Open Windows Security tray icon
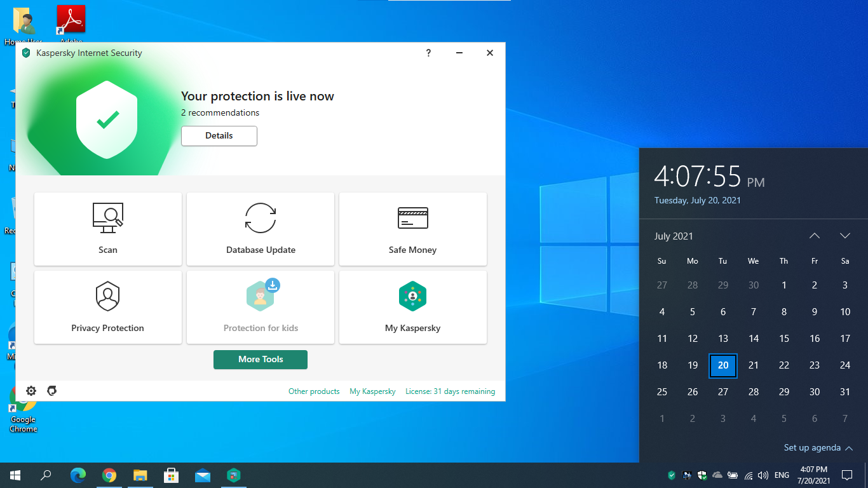Viewport: 868px width, 488px height. click(702, 475)
